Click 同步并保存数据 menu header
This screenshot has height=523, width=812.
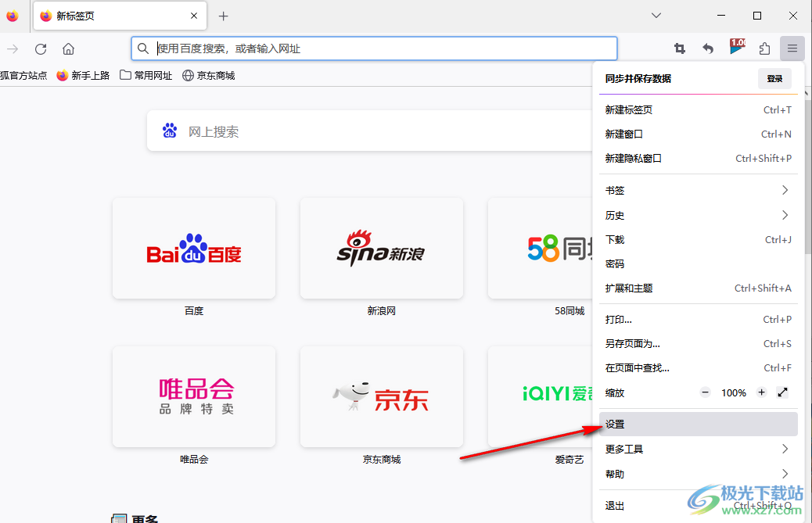638,79
